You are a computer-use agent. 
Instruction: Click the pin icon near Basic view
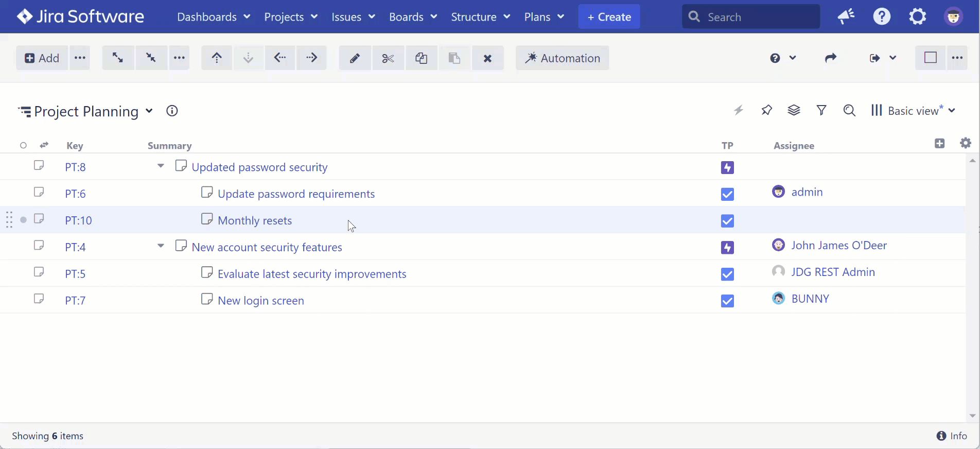click(766, 110)
